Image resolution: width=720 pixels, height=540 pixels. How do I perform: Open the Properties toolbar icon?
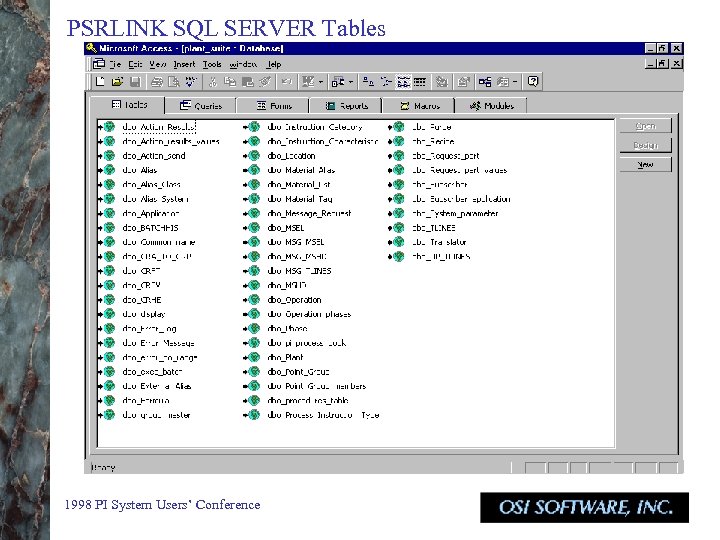[463, 82]
